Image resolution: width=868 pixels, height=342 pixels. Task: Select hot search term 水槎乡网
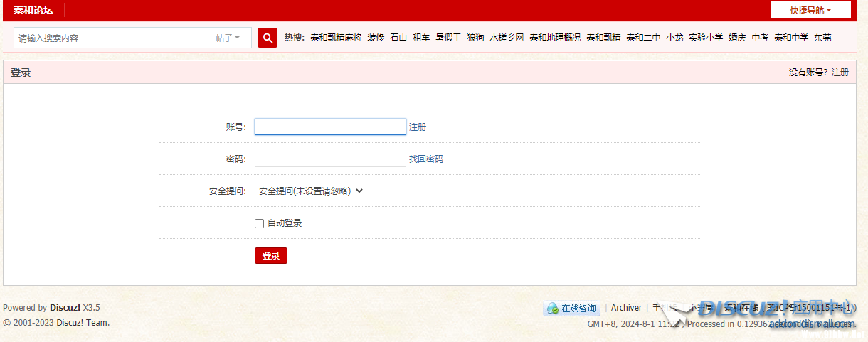point(507,38)
